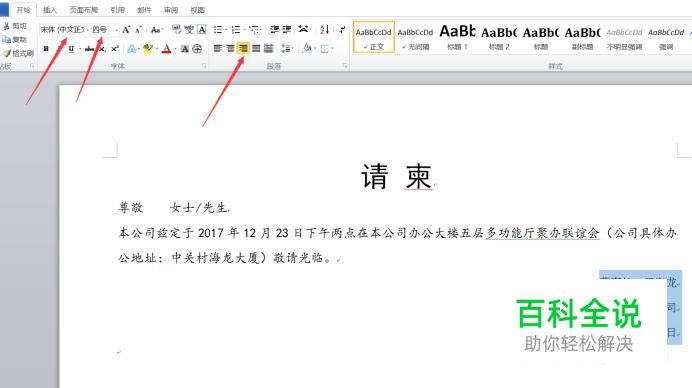Toggle Superscript formatting
This screenshot has height=388, width=692.
(x=115, y=49)
